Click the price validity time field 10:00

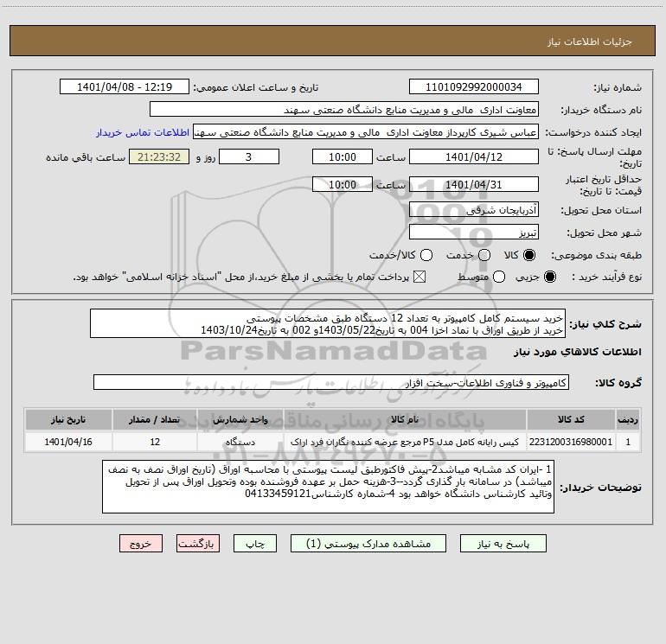(343, 184)
